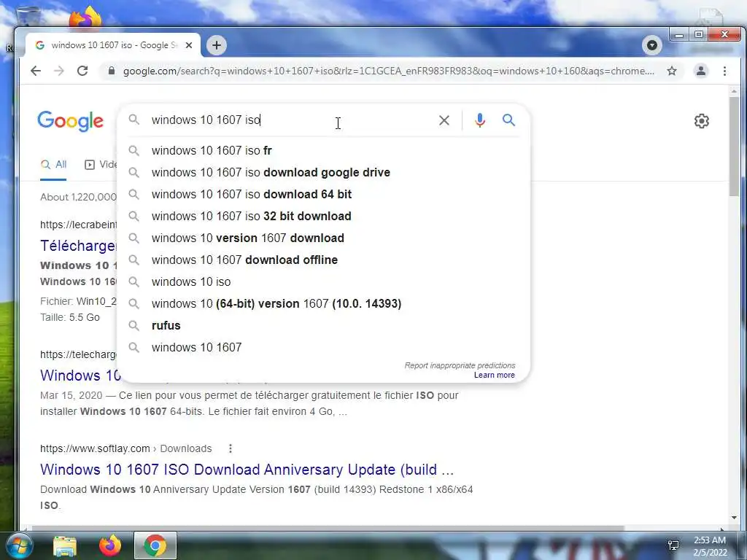Open Google quick settings gear
This screenshot has width=747, height=560.
tap(701, 121)
